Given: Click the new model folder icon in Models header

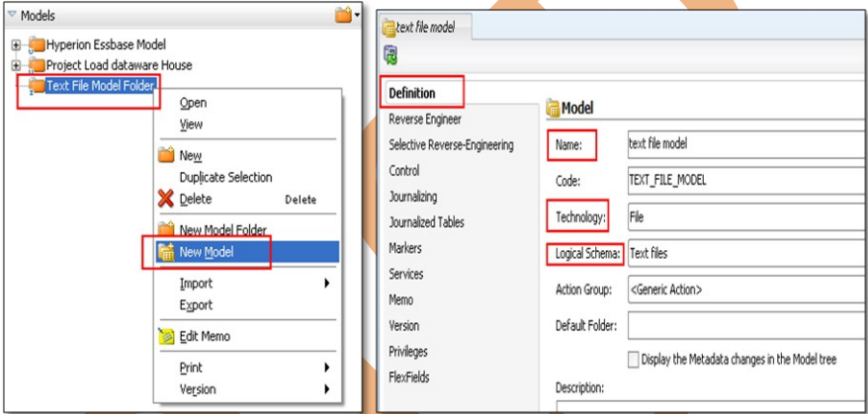Looking at the screenshot, I should 343,16.
